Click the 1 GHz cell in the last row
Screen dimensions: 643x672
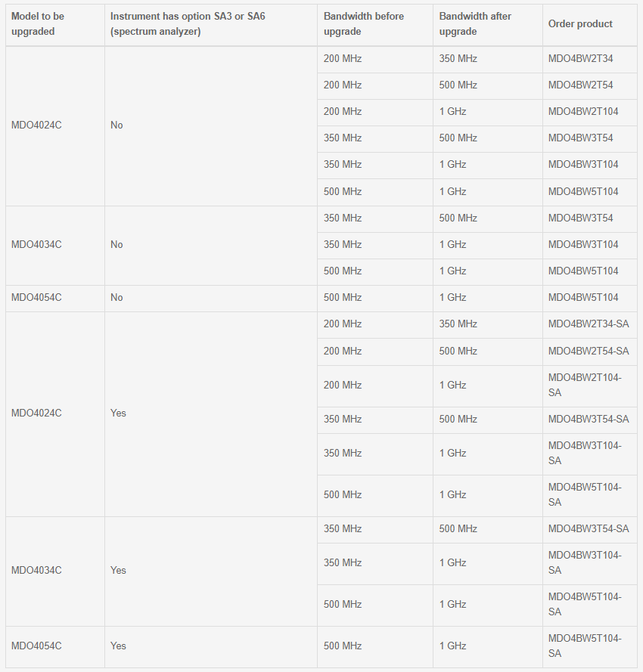pyautogui.click(x=488, y=646)
